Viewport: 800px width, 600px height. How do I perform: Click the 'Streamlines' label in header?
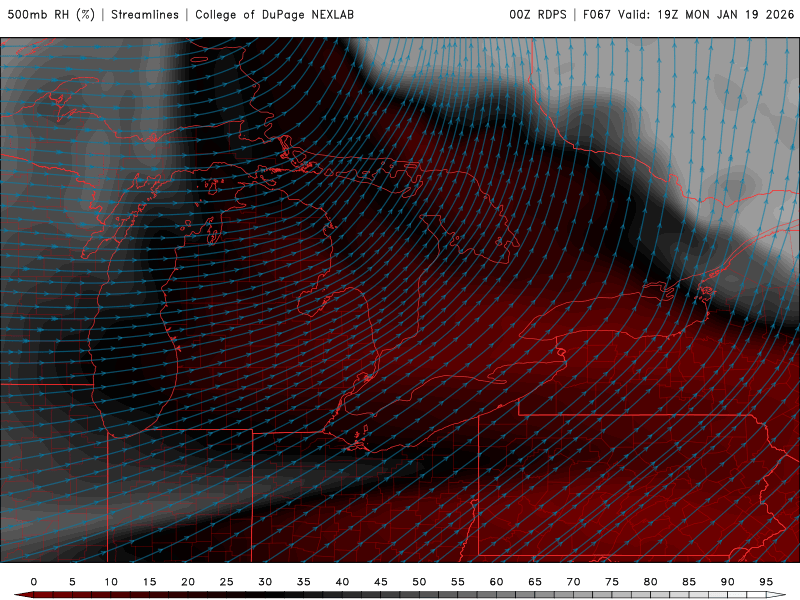[x=145, y=15]
